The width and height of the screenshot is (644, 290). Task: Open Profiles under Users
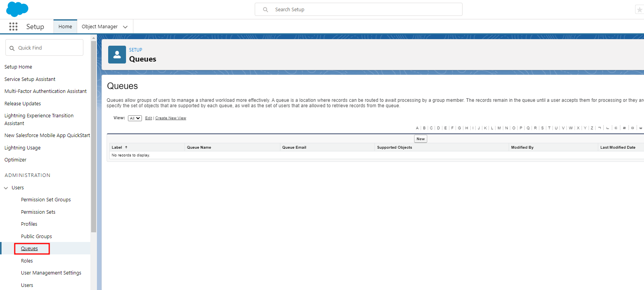29,224
